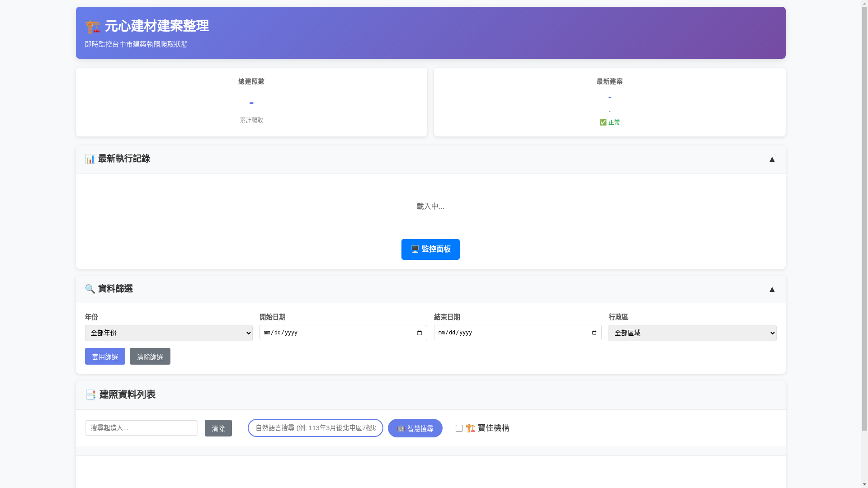Screen dimensions: 868x488
Task: Click the 正常 status text
Action: coord(614,122)
